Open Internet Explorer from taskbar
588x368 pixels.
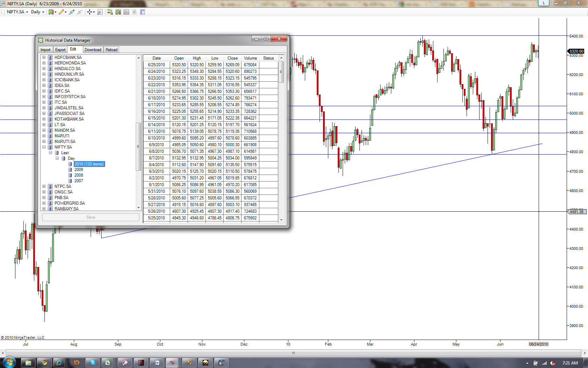[59, 363]
